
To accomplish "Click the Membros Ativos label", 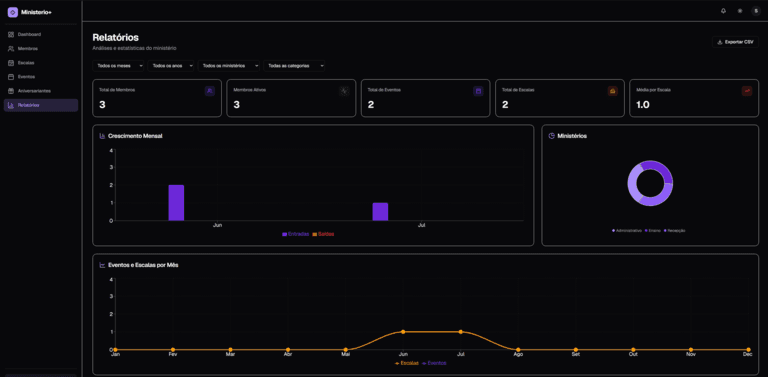I will (250, 90).
